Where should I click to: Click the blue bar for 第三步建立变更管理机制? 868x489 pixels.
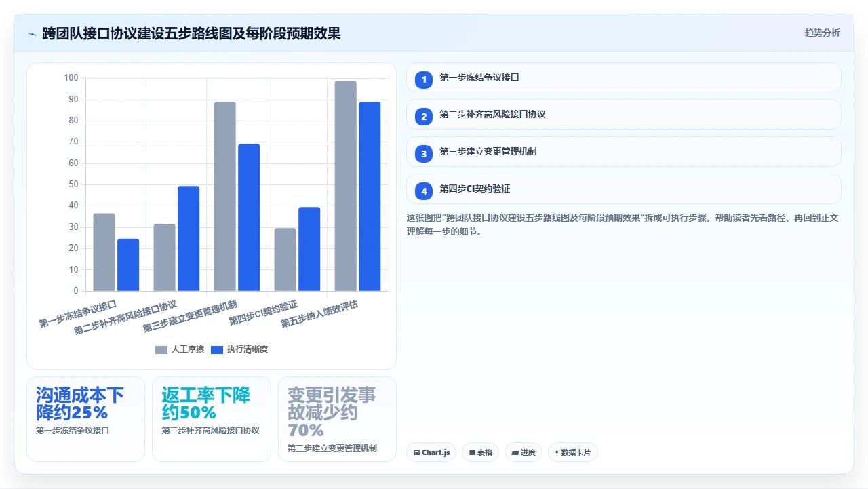click(x=249, y=218)
